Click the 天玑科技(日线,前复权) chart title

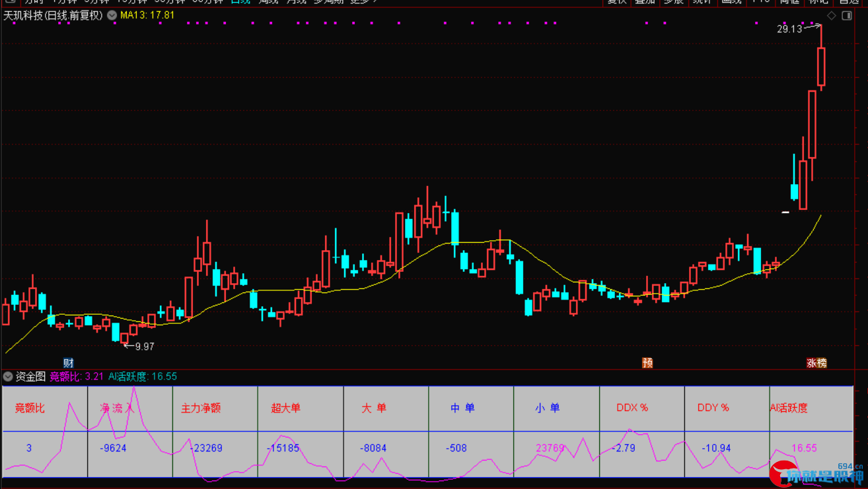click(54, 15)
